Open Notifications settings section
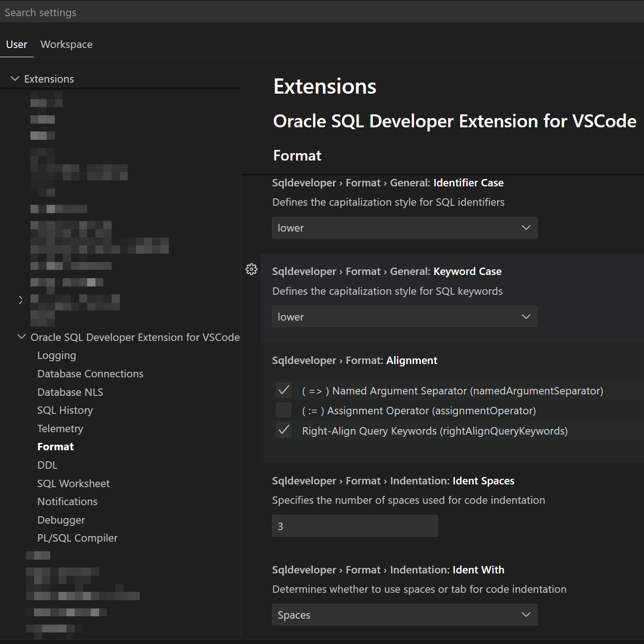 point(67,501)
